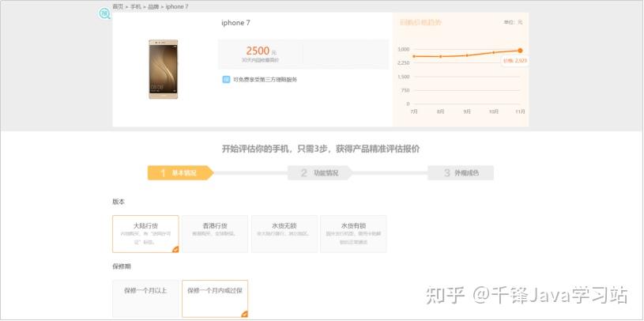Click the 价格: 2,923 chart tooltip
This screenshot has height=321, width=644.
[515, 61]
